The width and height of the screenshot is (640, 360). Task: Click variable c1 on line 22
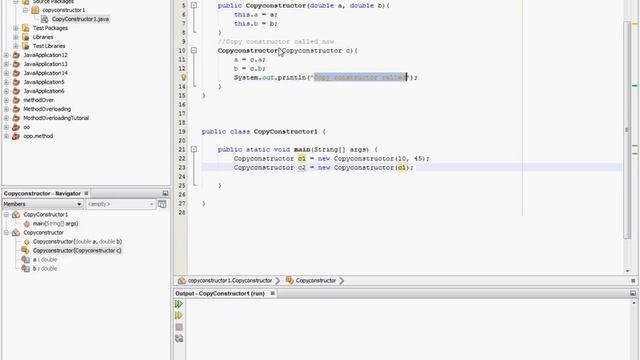click(x=302, y=159)
